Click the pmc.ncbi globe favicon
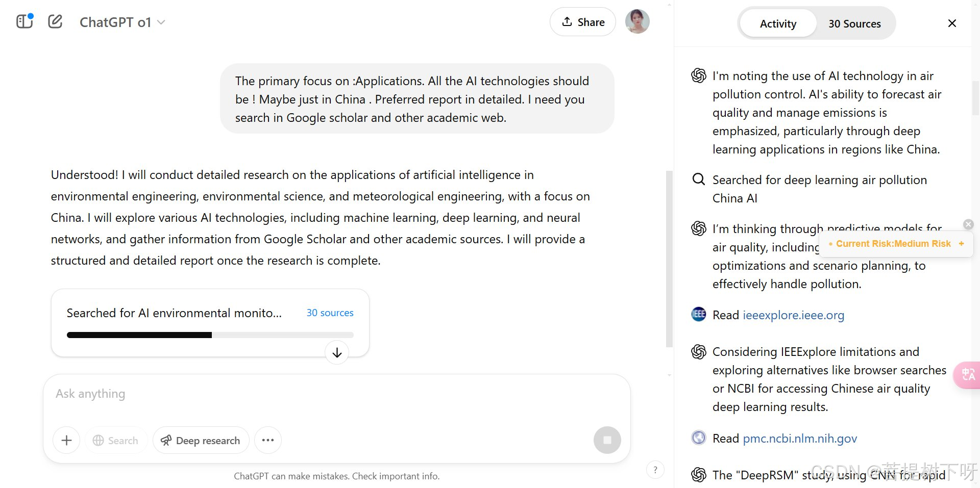 [698, 438]
